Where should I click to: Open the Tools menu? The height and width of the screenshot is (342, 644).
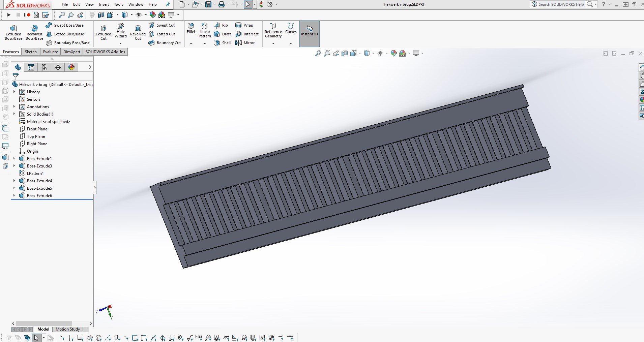click(119, 4)
